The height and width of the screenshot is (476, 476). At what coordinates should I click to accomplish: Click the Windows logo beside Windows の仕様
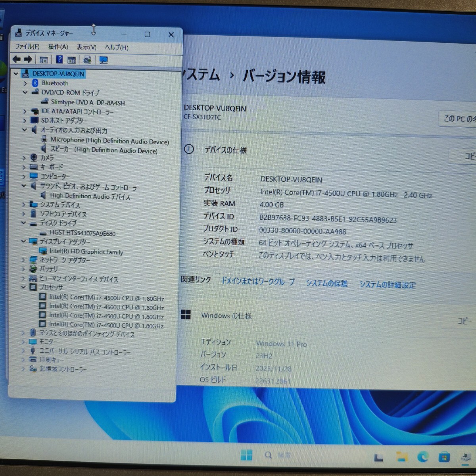point(186,315)
